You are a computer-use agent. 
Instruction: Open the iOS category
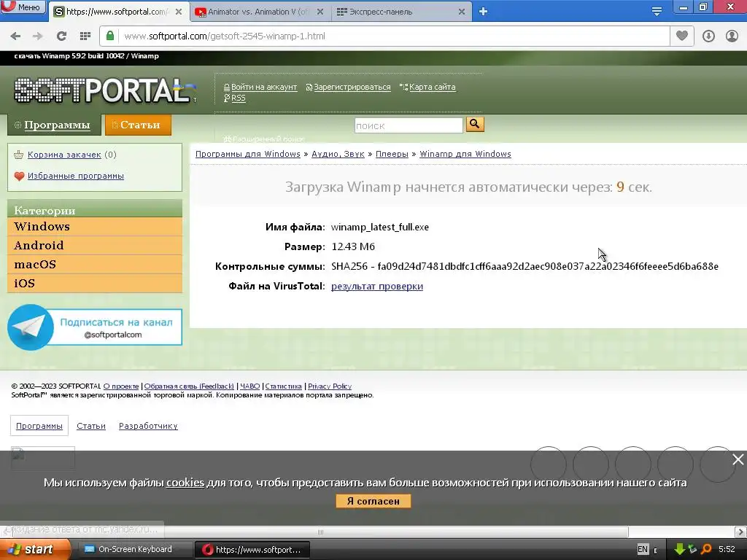tap(95, 284)
